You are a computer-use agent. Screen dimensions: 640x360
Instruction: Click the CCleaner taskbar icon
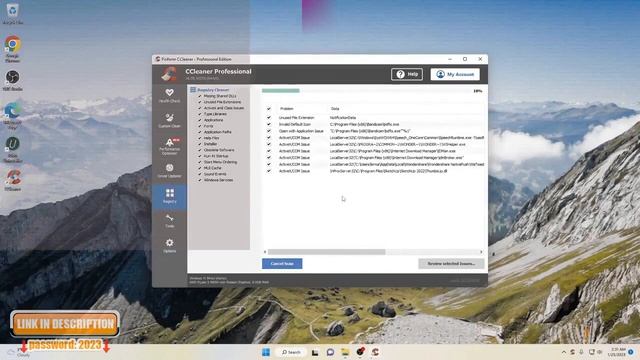tap(376, 352)
